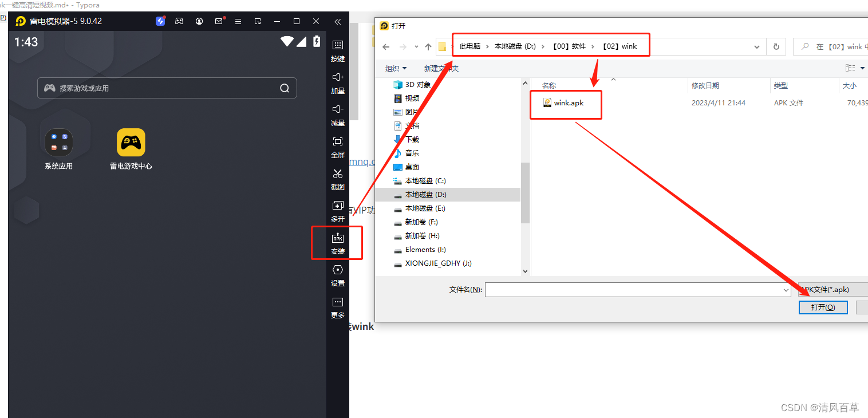868x418 pixels.
Task: Click 【02】wink in the breadcrumb path
Action: point(618,46)
